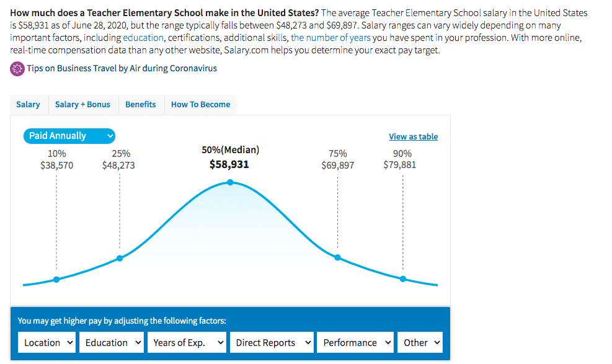Click the number of years link
This screenshot has width=612, height=364.
330,38
